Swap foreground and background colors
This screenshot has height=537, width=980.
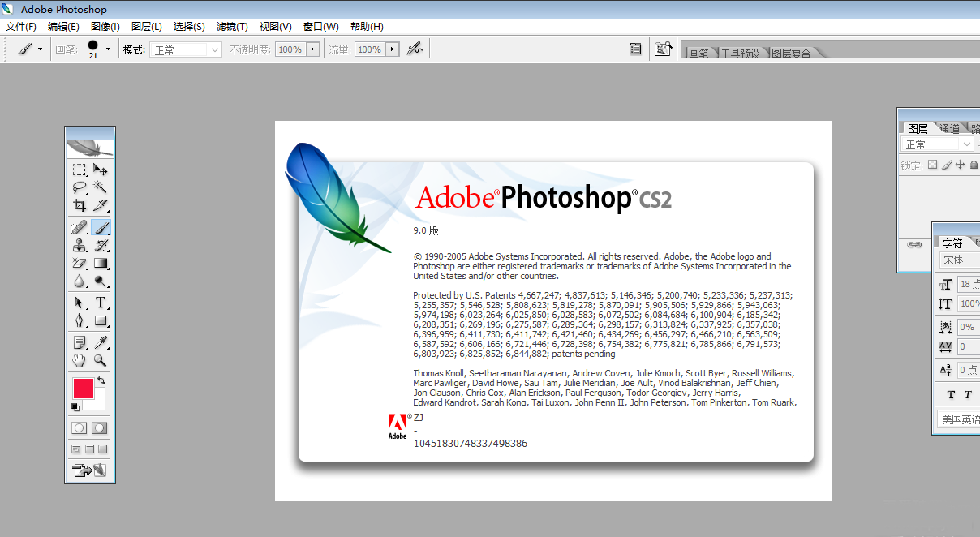pyautogui.click(x=101, y=380)
